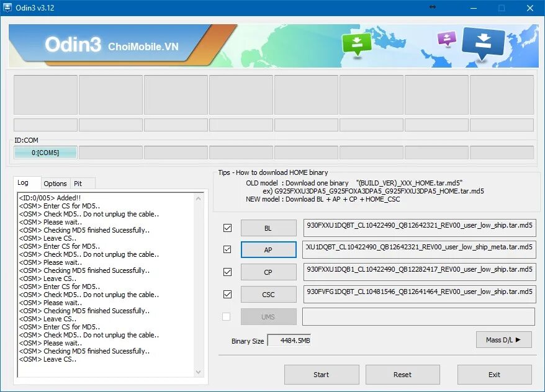
Task: Uncheck the CSC file checkbox
Action: (x=227, y=294)
